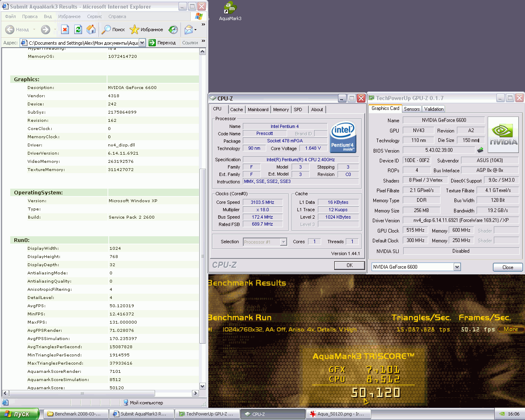
Task: Click the Forward arrow in Internet Explorer
Action: [46, 30]
